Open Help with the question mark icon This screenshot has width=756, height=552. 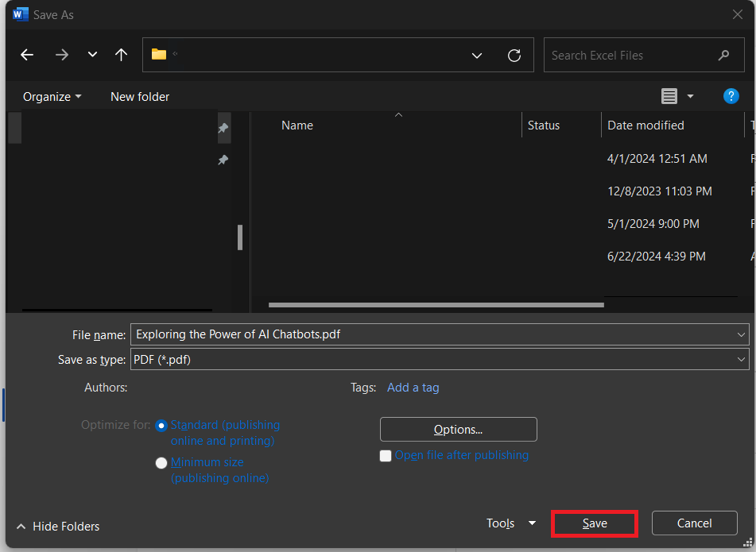tap(731, 96)
